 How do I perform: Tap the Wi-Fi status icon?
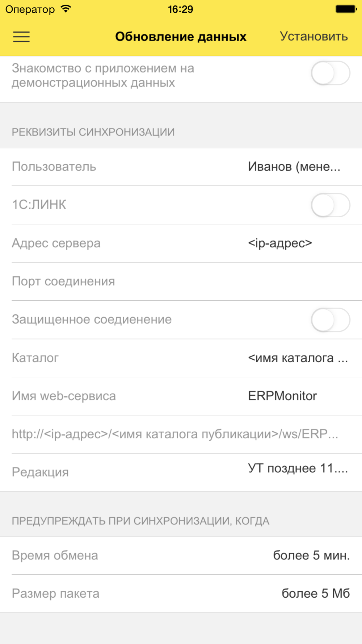(x=66, y=9)
